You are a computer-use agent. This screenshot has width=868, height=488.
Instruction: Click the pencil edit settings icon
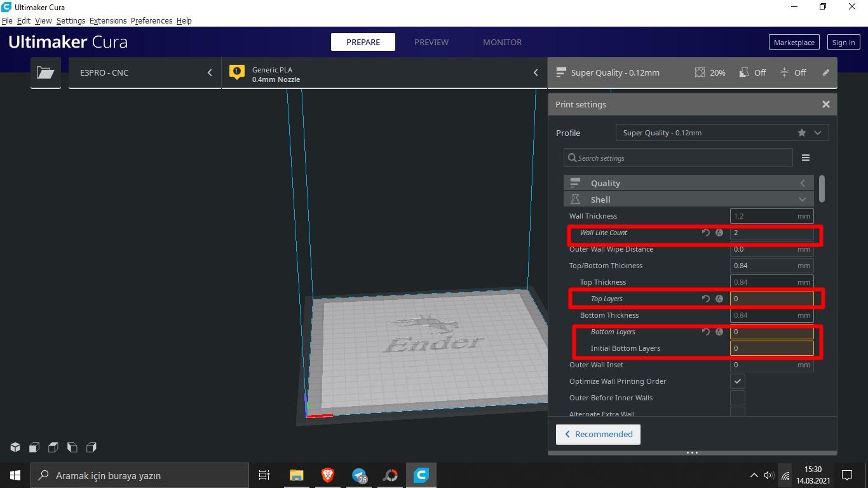coord(825,72)
